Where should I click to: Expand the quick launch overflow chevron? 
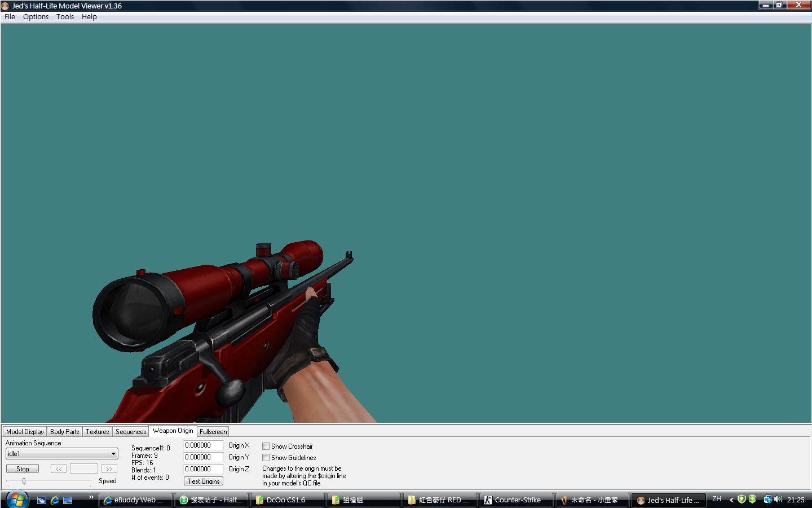pos(91,497)
